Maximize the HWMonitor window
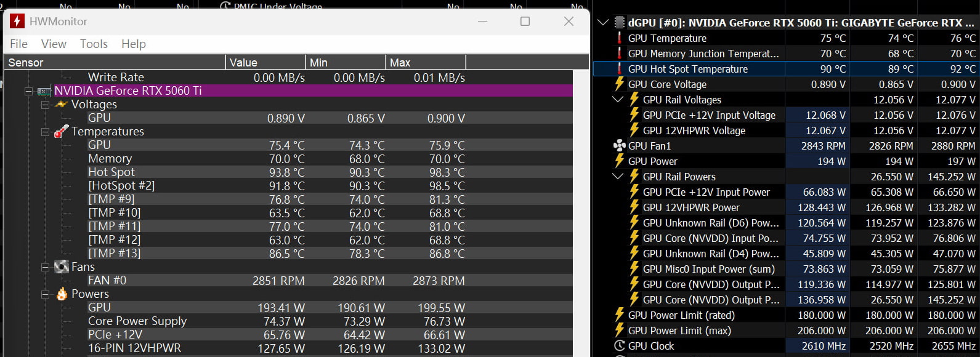Viewport: 980px width, 357px height. 525,22
